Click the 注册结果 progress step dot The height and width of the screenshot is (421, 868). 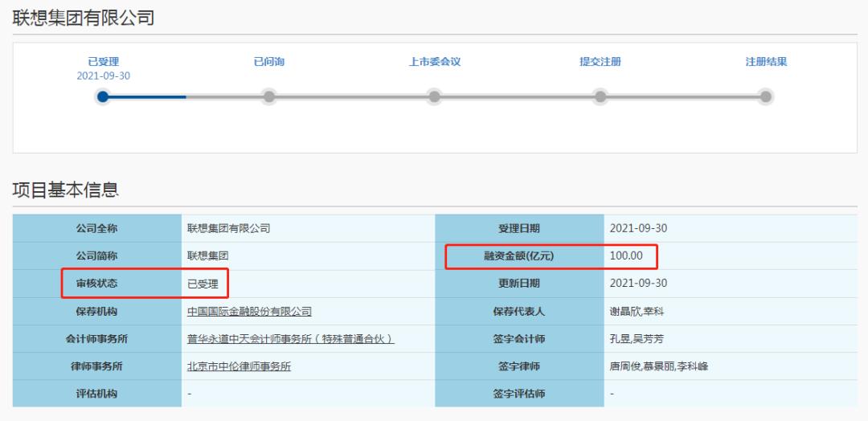tap(766, 96)
